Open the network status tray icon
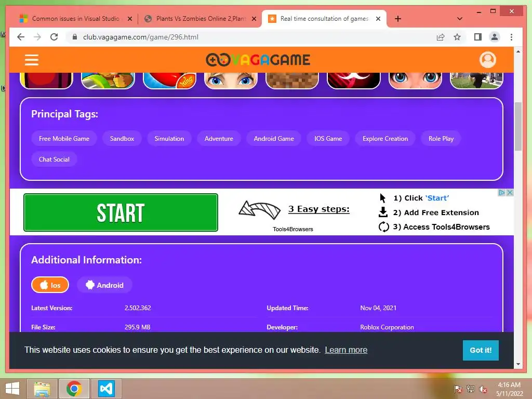 coord(471,389)
